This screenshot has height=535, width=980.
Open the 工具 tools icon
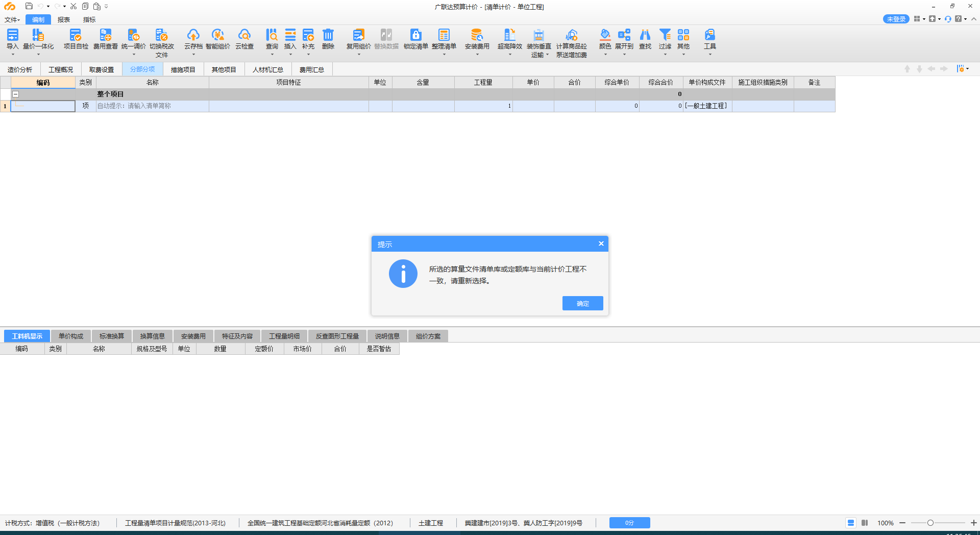pyautogui.click(x=710, y=35)
